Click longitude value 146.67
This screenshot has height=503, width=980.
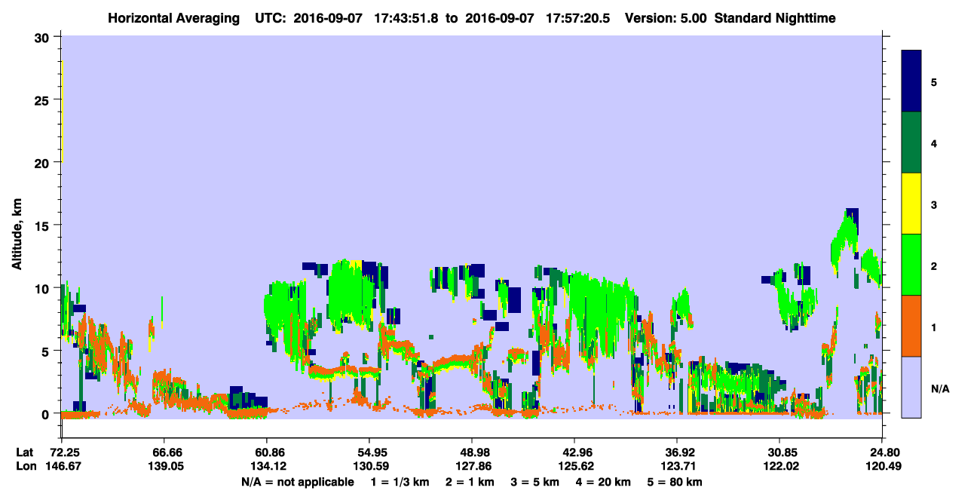coord(64,466)
